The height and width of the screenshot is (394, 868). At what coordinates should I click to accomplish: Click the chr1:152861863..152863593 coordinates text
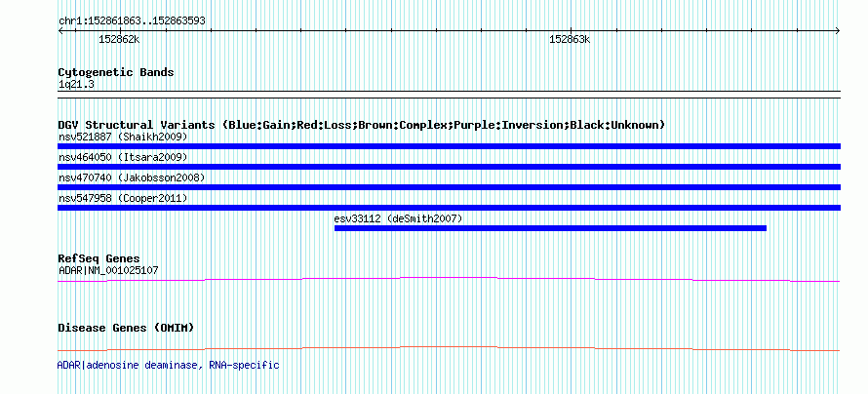132,21
